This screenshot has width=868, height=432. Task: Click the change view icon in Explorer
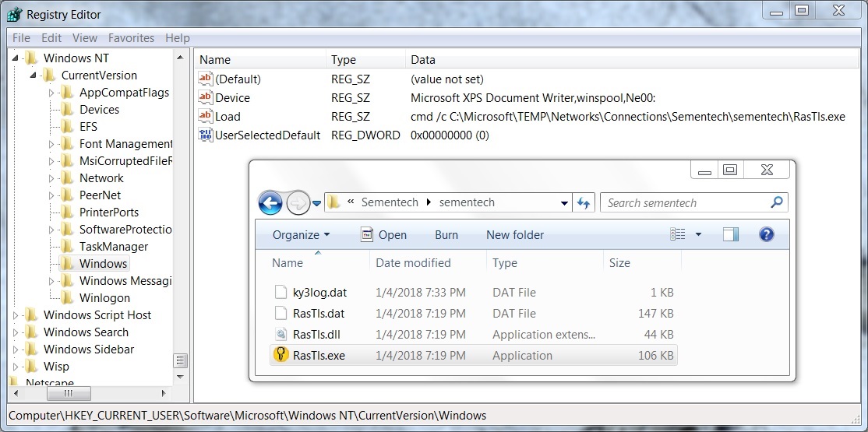678,234
